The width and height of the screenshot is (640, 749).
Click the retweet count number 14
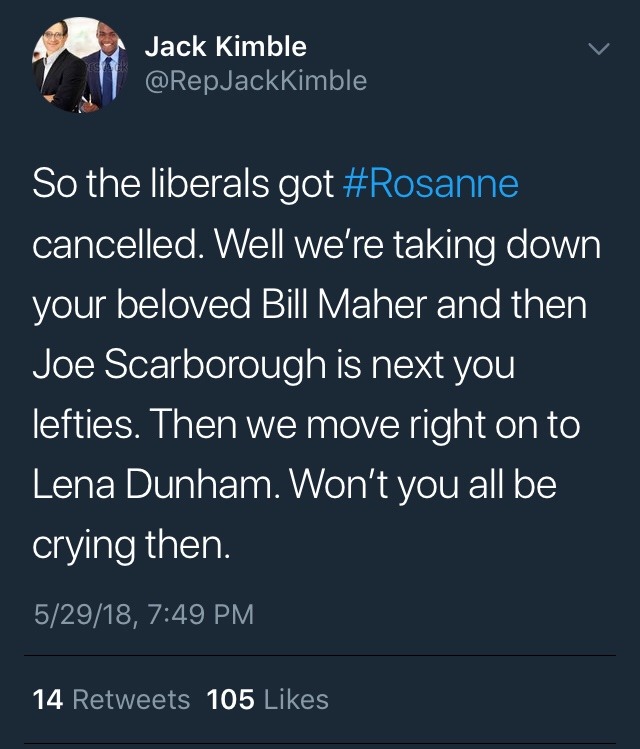point(48,699)
